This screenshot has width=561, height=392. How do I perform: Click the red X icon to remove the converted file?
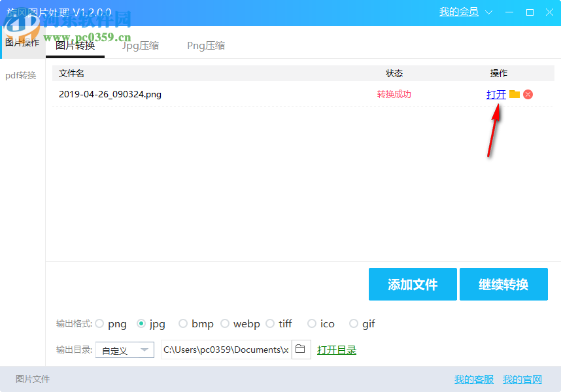click(528, 94)
